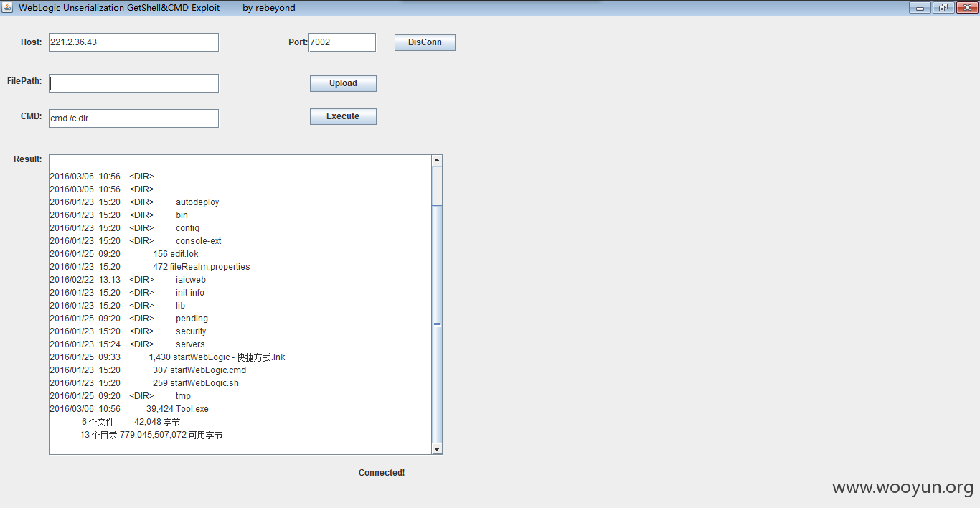Click the CMD input containing cmd /c dir
This screenshot has width=980, height=508.
133,118
